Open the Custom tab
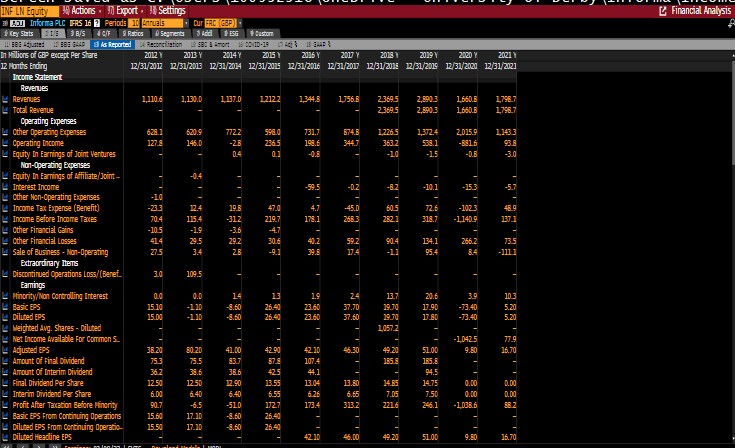 262,33
